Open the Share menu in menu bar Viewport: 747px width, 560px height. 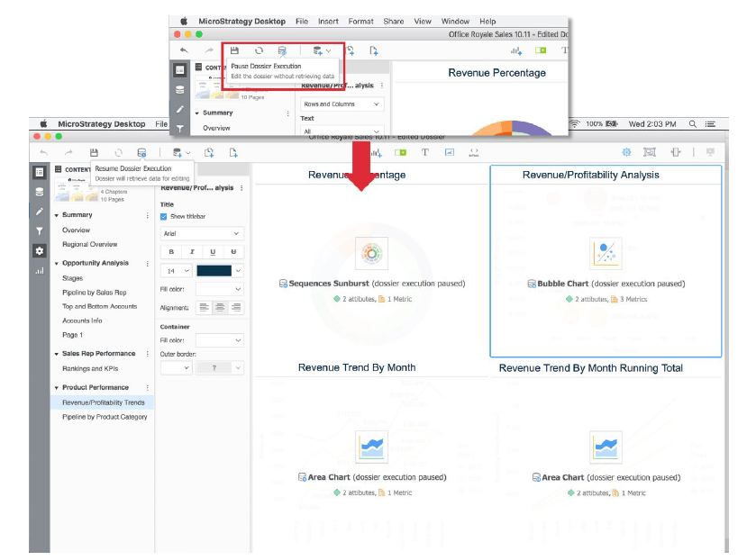click(393, 21)
